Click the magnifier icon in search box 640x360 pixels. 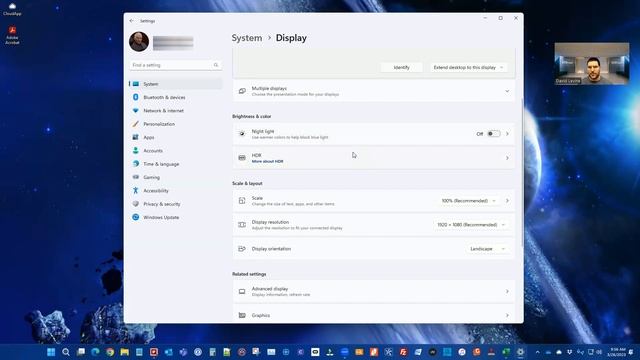(216, 65)
